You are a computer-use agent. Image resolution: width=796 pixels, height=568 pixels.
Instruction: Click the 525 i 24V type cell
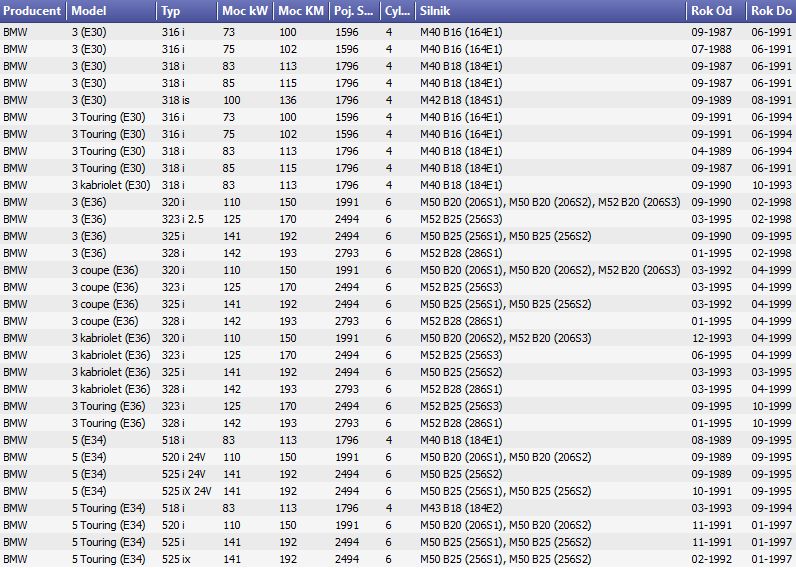coord(184,474)
